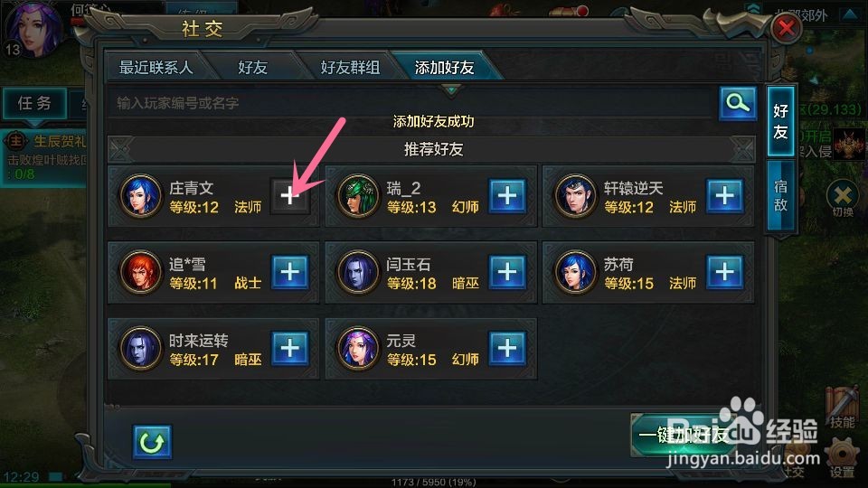Refresh recommended friends list
Viewport: 868px width, 488px height.
[152, 442]
